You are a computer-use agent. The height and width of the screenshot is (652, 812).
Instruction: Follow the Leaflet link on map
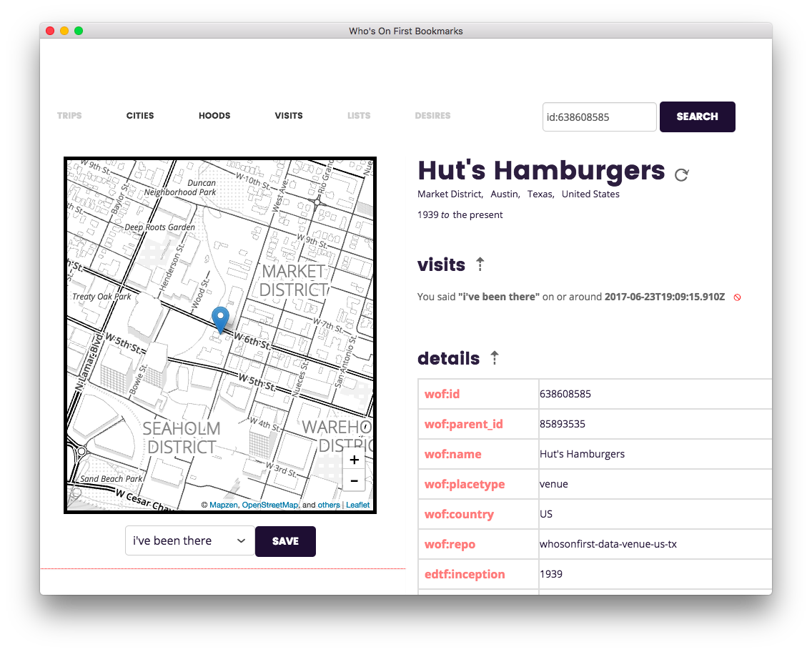(x=358, y=505)
